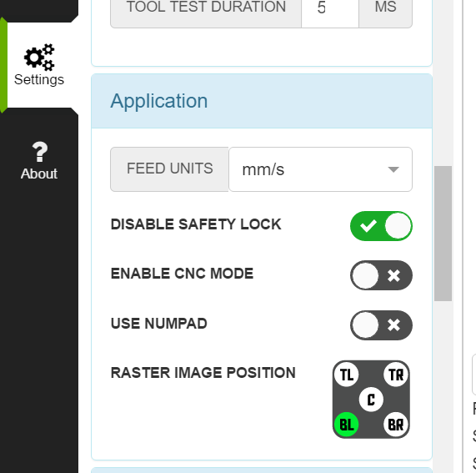Turn on the Use Numpad switch
The height and width of the screenshot is (473, 476).
(x=381, y=325)
